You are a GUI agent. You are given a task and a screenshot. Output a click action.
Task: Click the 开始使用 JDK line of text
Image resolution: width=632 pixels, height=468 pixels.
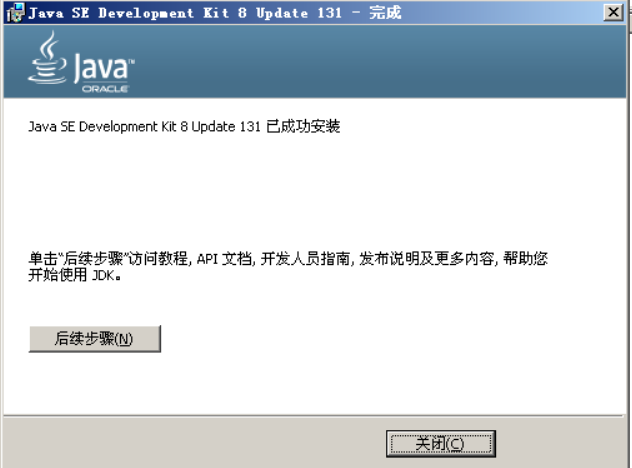point(75,275)
